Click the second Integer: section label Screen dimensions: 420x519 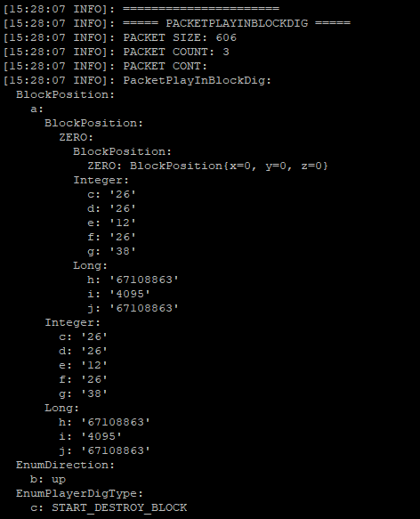pos(72,322)
